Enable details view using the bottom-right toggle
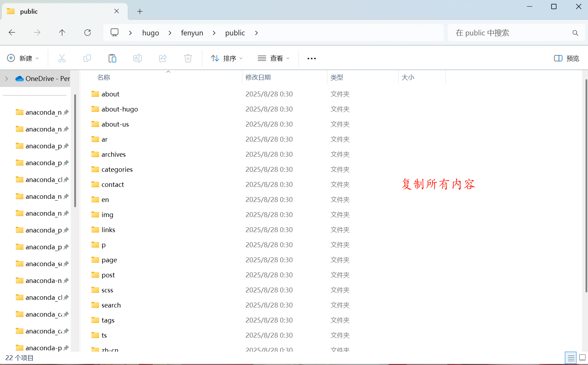This screenshot has height=365, width=588. pyautogui.click(x=570, y=358)
